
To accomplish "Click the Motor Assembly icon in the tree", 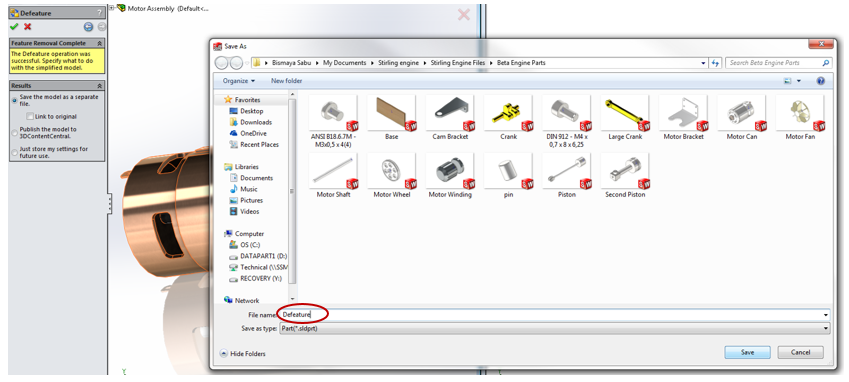I will (121, 8).
